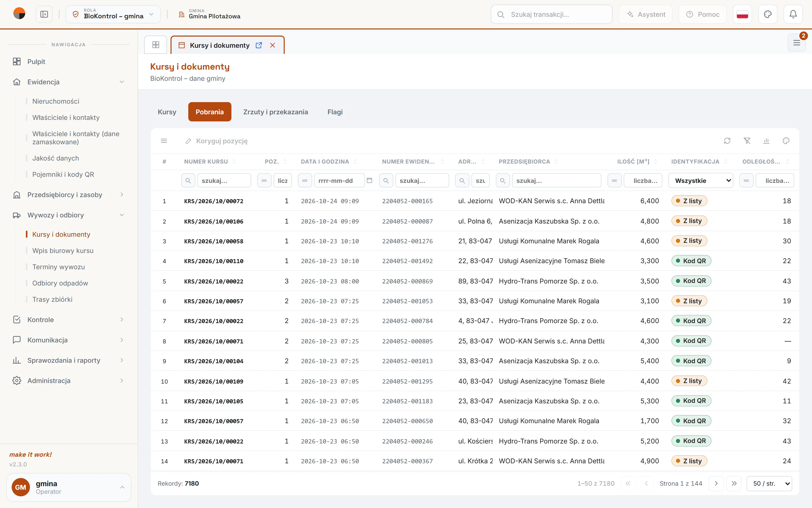Open Kursy i dokumenty tab in a new window
The height and width of the screenshot is (508, 812).
click(x=259, y=45)
